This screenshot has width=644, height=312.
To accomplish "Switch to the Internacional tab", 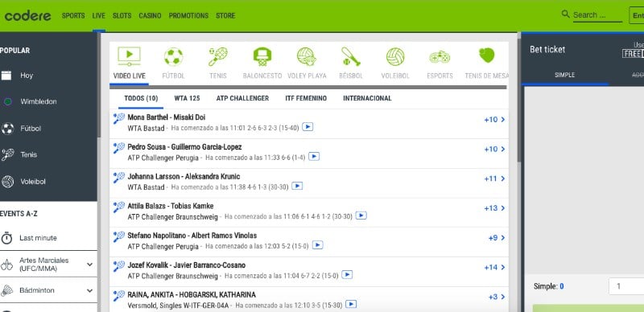I will pos(367,99).
